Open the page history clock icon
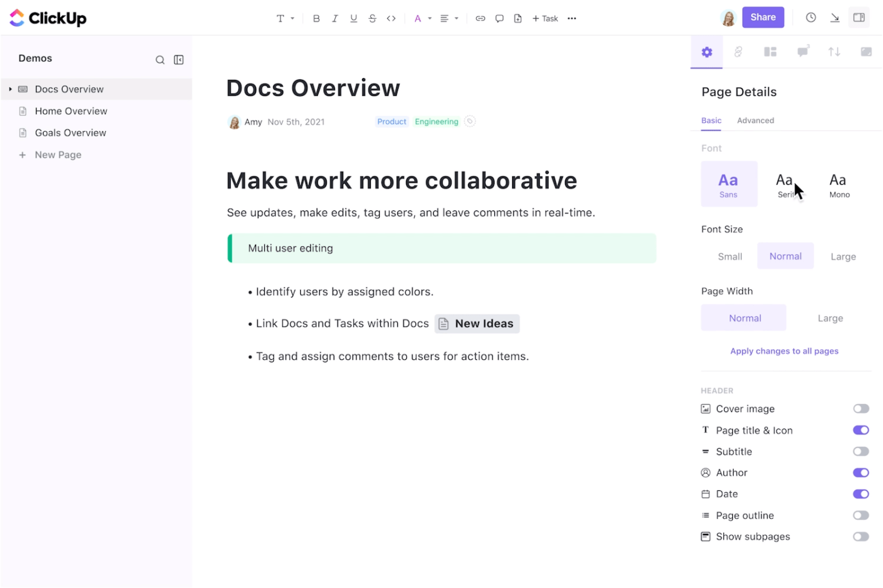 pyautogui.click(x=811, y=18)
